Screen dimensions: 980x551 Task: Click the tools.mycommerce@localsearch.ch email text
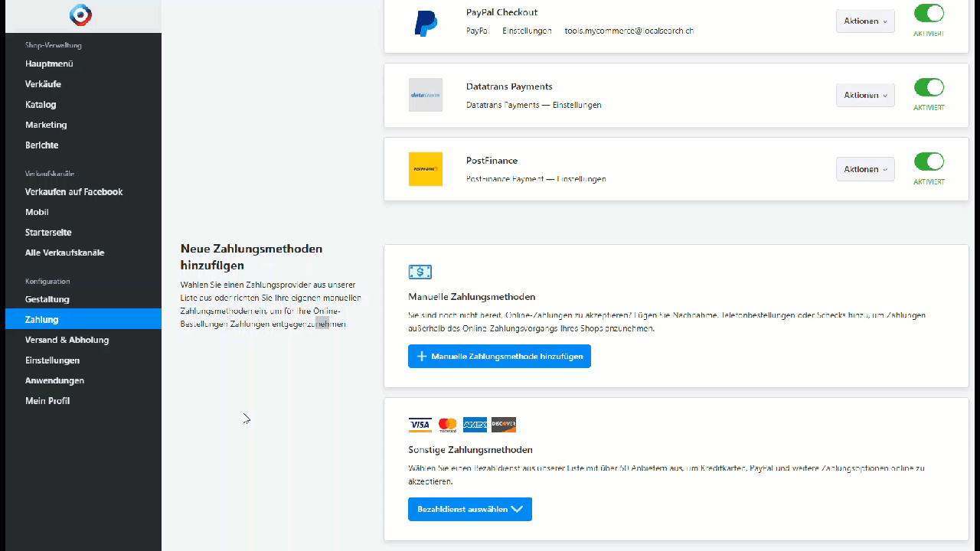[629, 31]
